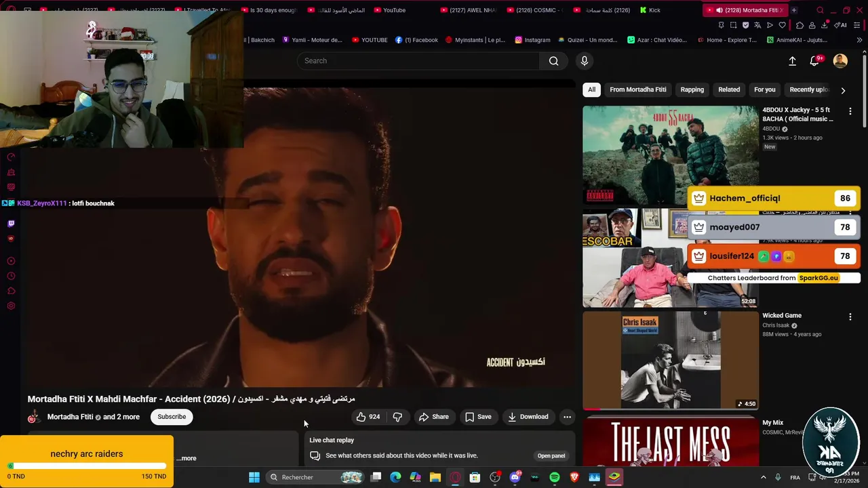868x488 pixels.
Task: Show more bookmarks bar overflow chevron
Action: (860, 40)
